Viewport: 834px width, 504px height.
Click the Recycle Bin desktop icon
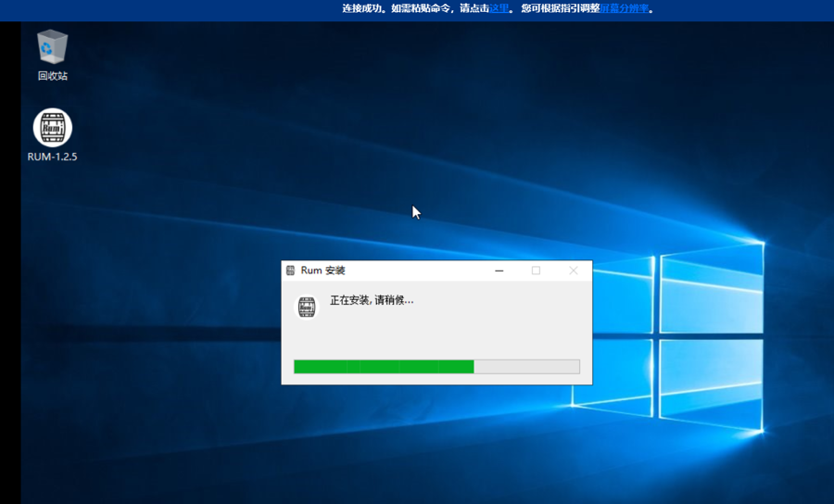pyautogui.click(x=53, y=47)
